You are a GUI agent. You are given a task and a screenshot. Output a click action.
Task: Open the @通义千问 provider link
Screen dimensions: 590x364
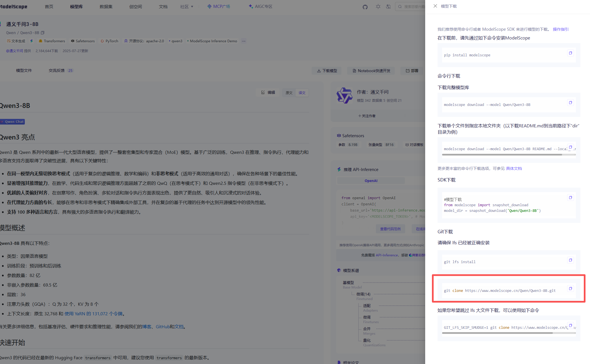point(15,51)
